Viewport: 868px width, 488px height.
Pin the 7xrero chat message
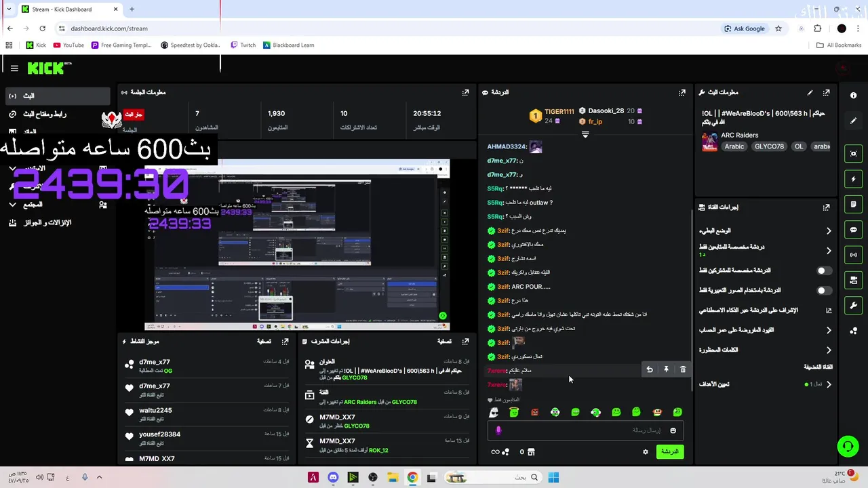[x=666, y=369]
